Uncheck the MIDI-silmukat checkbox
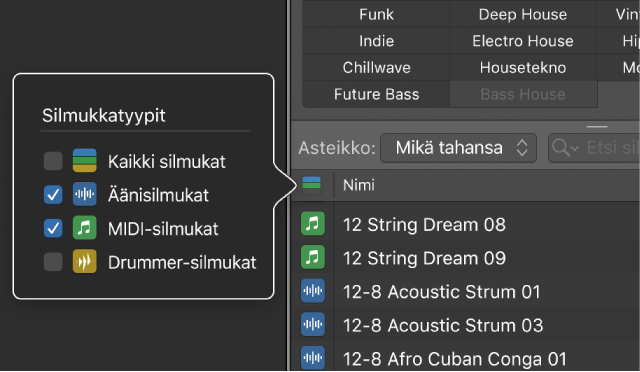This screenshot has width=640, height=372. (x=53, y=228)
